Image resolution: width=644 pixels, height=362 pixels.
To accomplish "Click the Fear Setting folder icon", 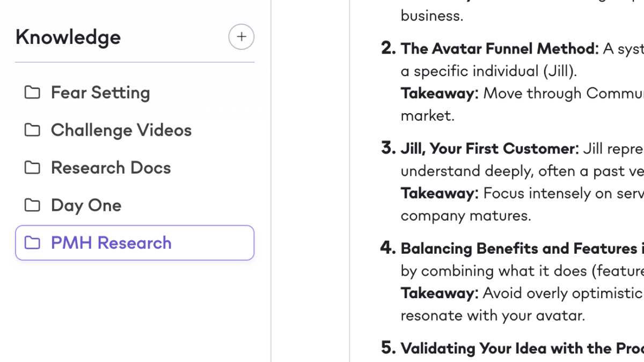I will tap(32, 93).
